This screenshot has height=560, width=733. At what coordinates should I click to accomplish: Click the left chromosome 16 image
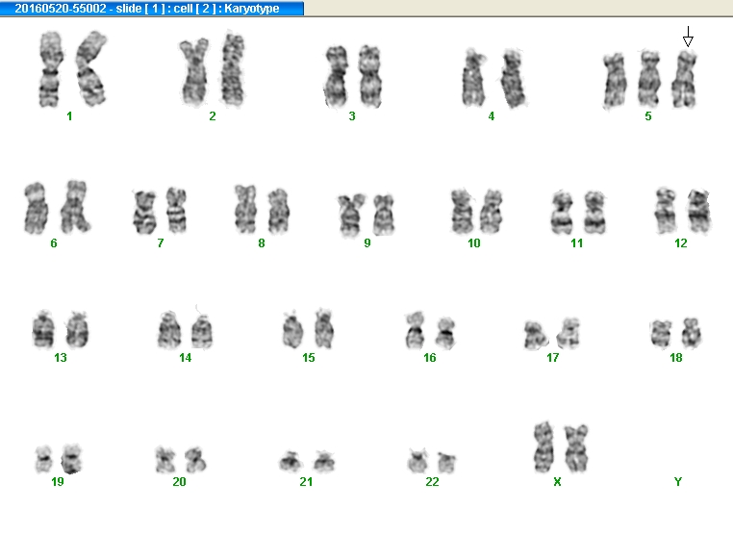coord(415,330)
